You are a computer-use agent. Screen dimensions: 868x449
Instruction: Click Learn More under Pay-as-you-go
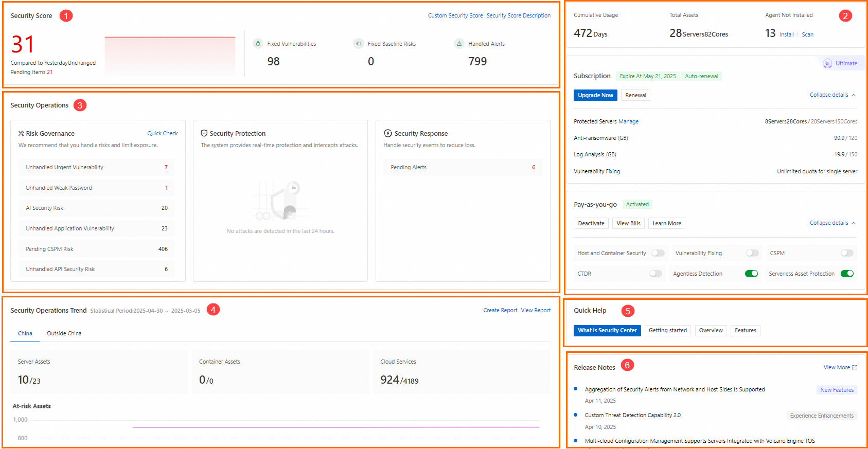click(x=667, y=223)
